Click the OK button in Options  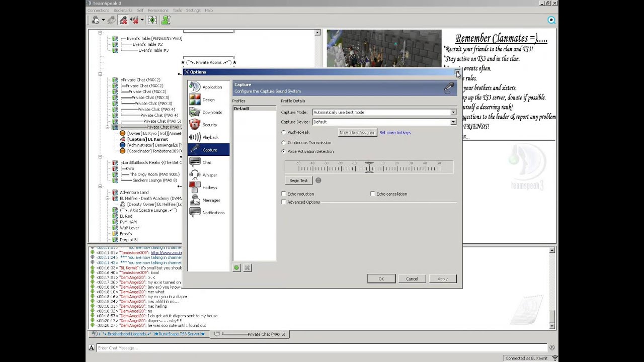click(x=381, y=279)
